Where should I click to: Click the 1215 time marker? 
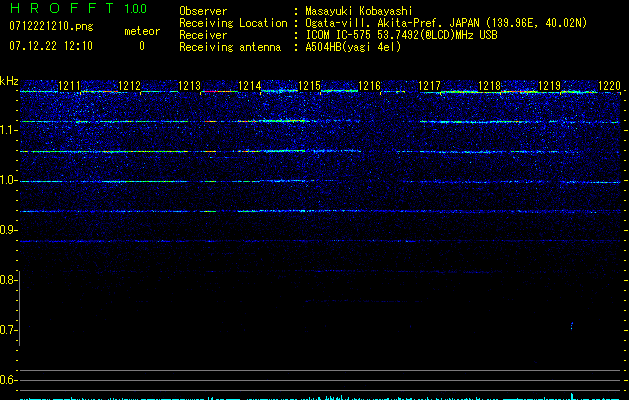(x=310, y=86)
